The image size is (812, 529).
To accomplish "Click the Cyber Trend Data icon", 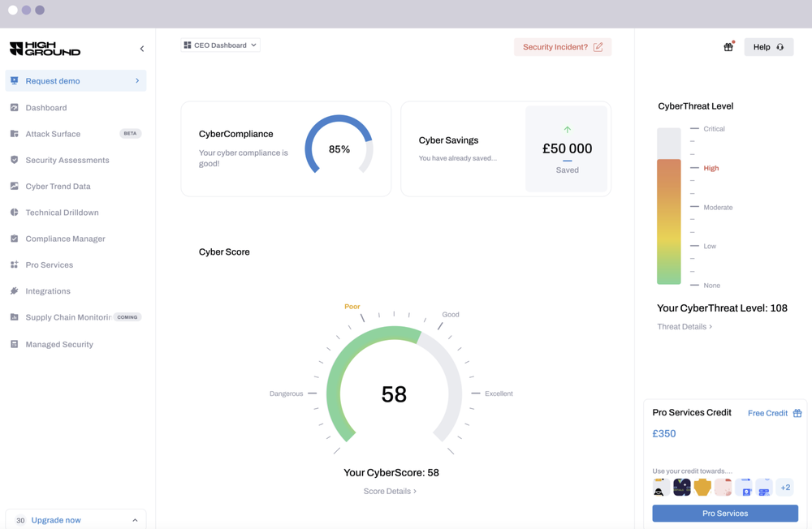I will pyautogui.click(x=15, y=186).
